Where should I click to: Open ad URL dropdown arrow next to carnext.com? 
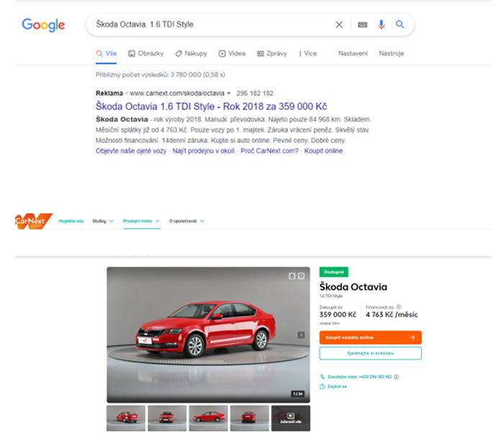pyautogui.click(x=228, y=94)
